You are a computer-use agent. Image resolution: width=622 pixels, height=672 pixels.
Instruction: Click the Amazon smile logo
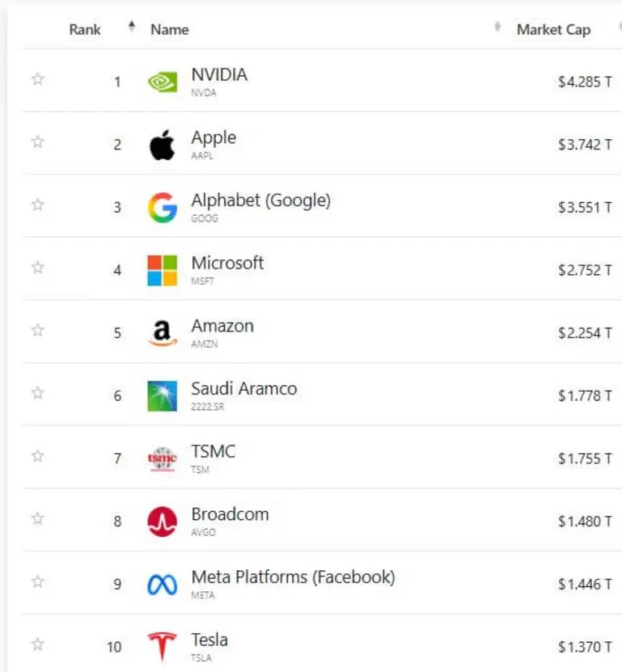162,333
